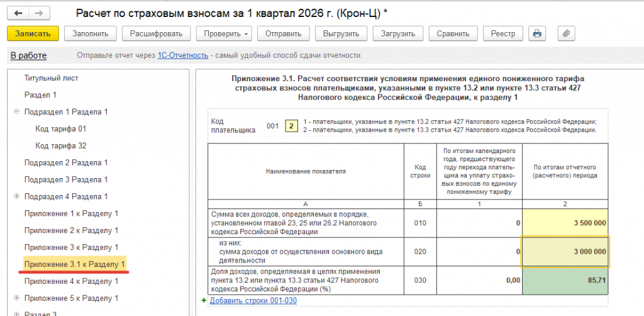Click the Расшифровать button
This screenshot has width=644, height=316.
157,34
